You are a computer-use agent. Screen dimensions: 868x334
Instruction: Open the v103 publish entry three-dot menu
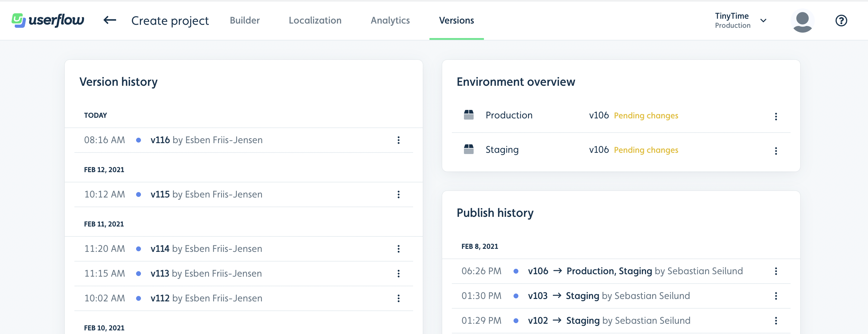[x=776, y=296]
